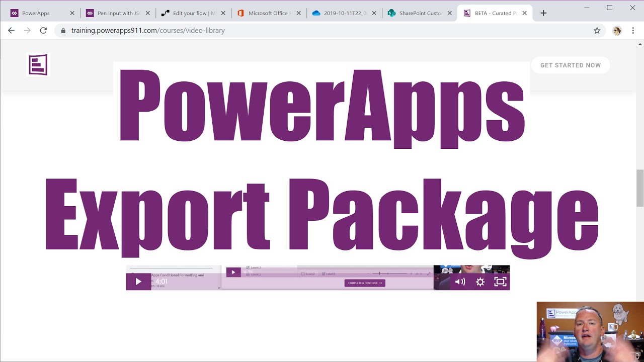View site information via the lock icon

[63, 31]
